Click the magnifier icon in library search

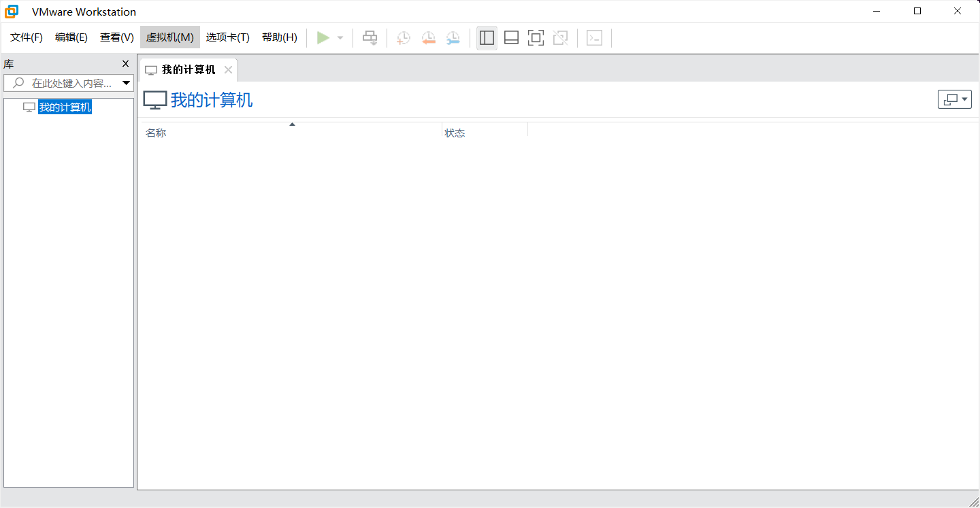tap(19, 83)
